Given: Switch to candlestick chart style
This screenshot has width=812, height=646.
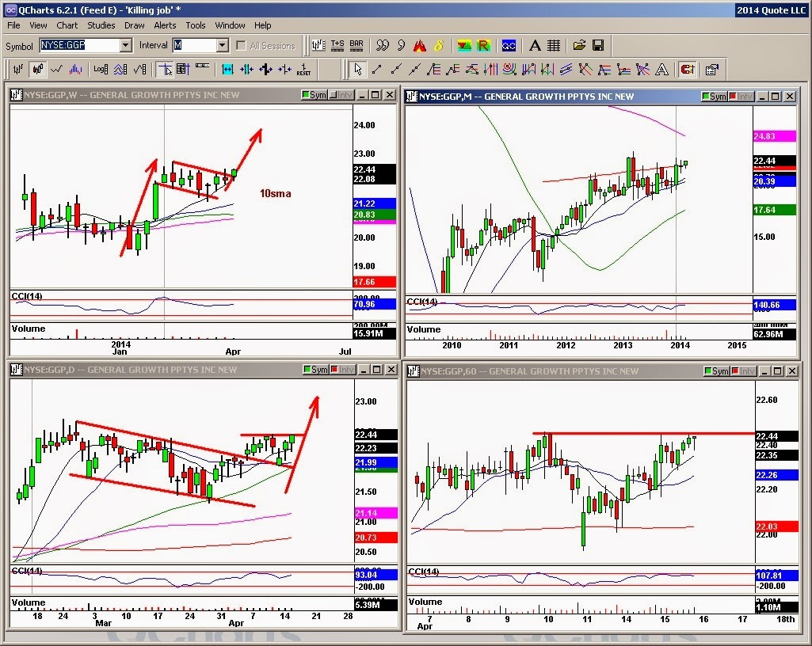Looking at the screenshot, I should [x=37, y=69].
